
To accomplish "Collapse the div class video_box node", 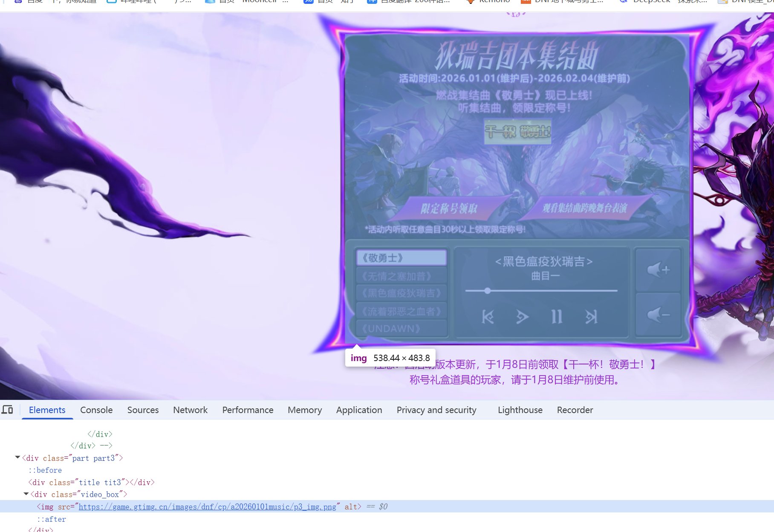I will [26, 494].
